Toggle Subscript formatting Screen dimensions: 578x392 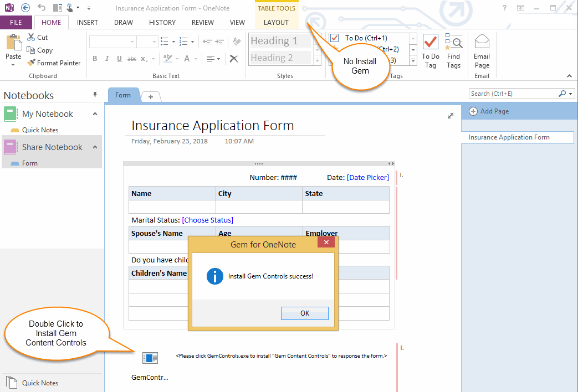pyautogui.click(x=144, y=59)
